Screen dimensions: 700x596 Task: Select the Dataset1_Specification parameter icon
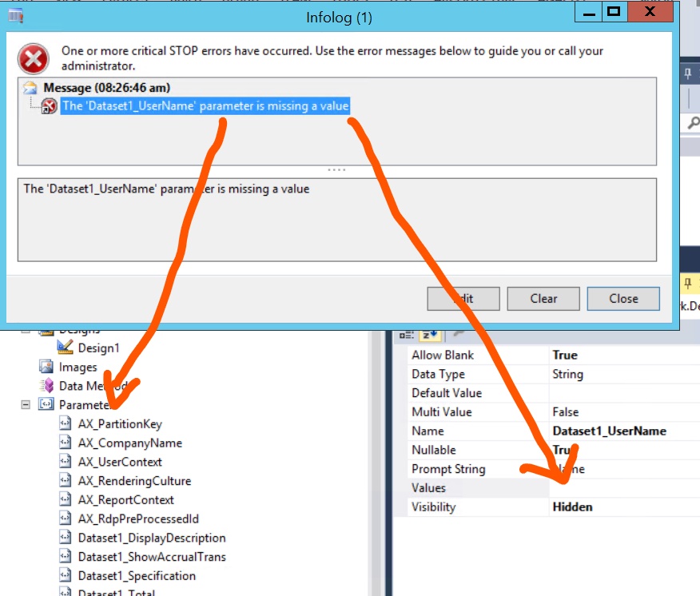click(66, 575)
